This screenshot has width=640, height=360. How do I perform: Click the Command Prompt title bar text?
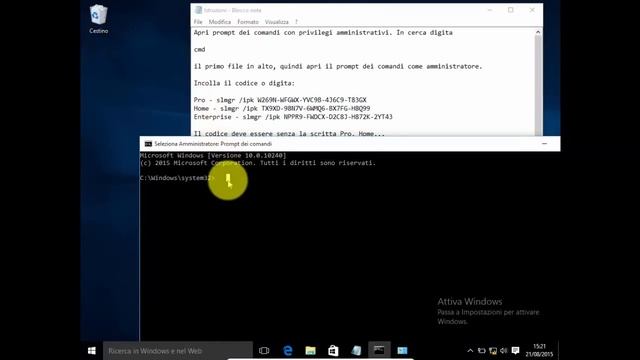click(x=213, y=144)
